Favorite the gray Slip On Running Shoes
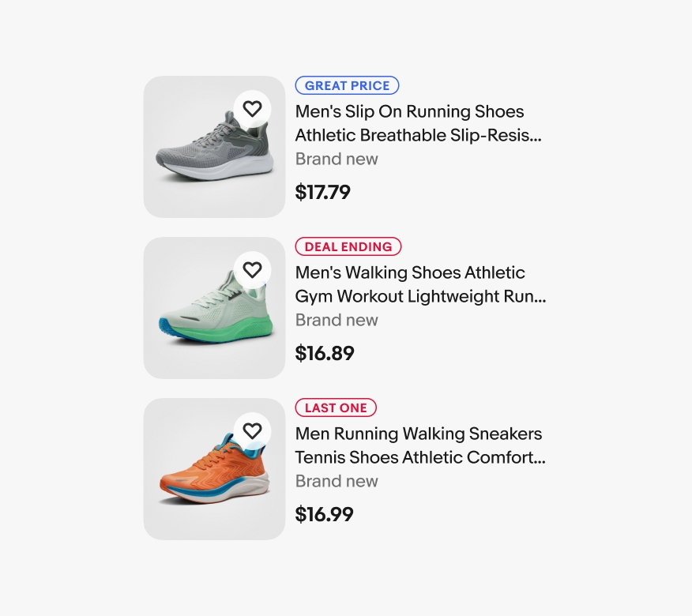Image resolution: width=692 pixels, height=616 pixels. point(252,109)
